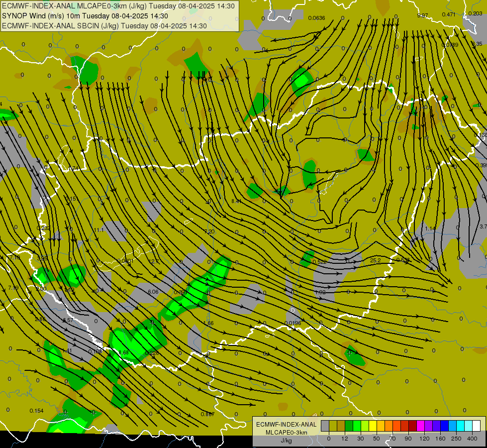Select the gray legend color swatch
This screenshot has width=487, height=448.
pyautogui.click(x=325, y=426)
